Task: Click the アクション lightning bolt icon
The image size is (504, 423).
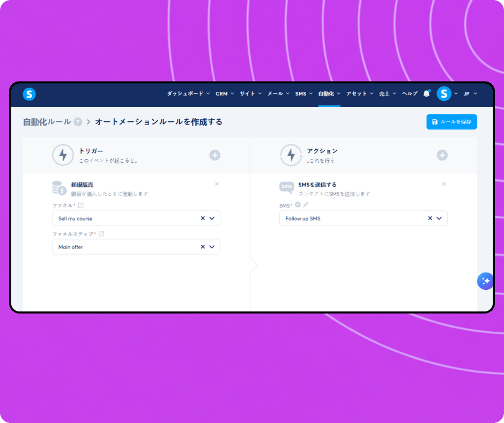Action: 291,155
